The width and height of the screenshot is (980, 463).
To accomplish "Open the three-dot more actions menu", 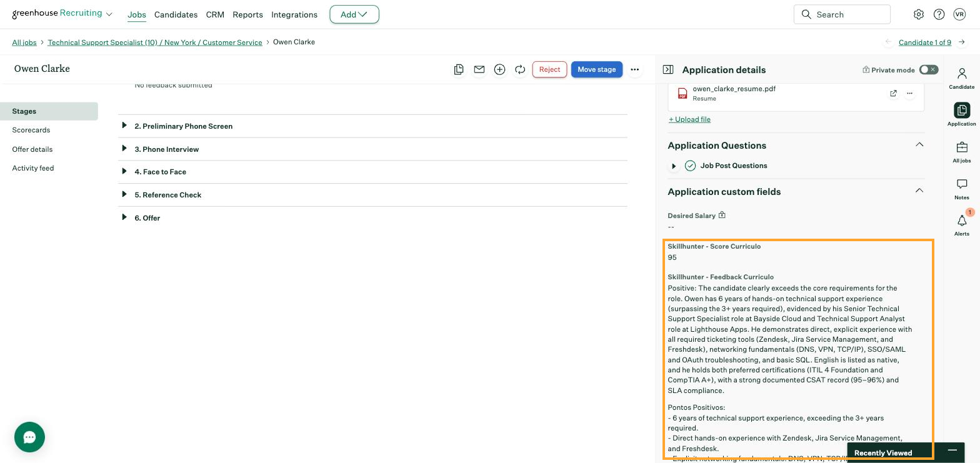I will 635,69.
